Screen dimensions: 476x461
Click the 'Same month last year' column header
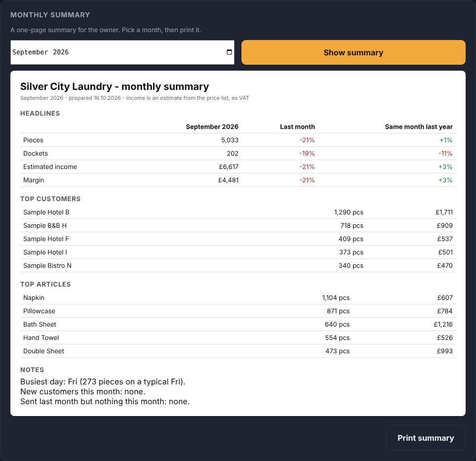click(x=419, y=126)
